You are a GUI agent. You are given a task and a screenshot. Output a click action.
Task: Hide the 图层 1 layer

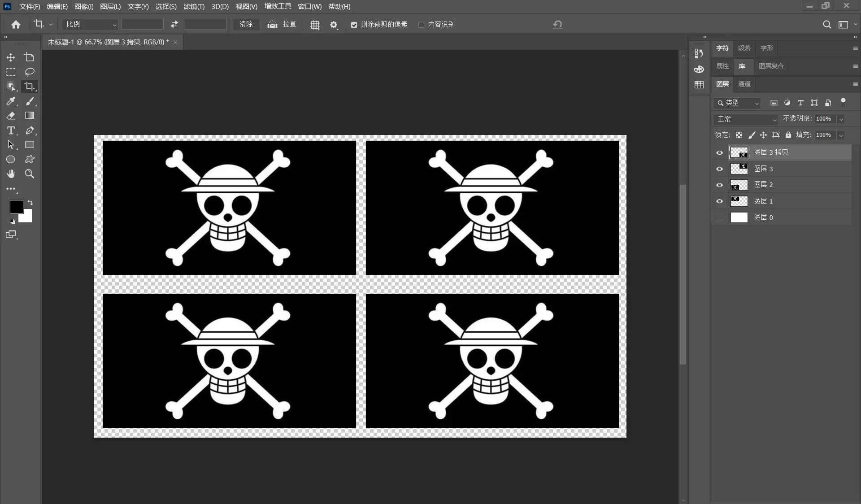click(720, 201)
